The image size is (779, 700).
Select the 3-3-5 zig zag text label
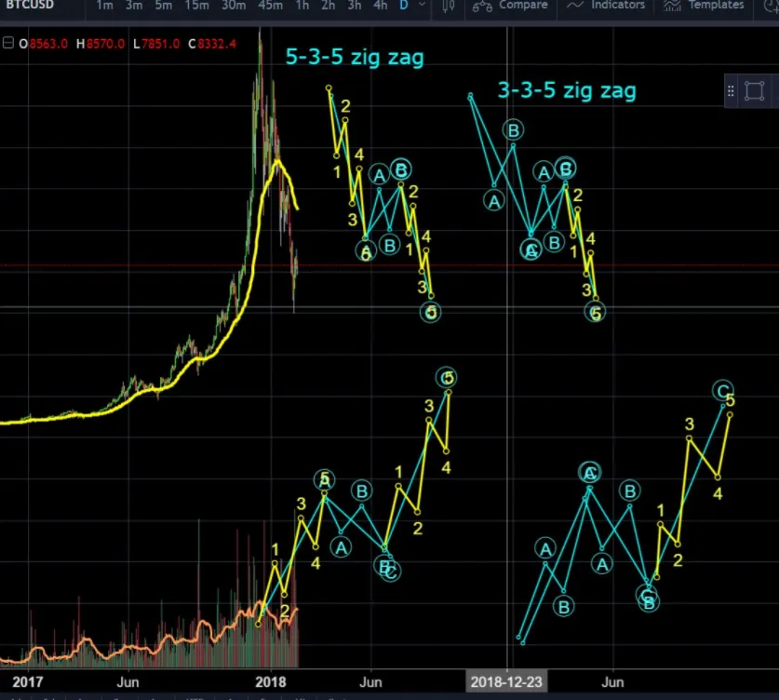pyautogui.click(x=567, y=90)
